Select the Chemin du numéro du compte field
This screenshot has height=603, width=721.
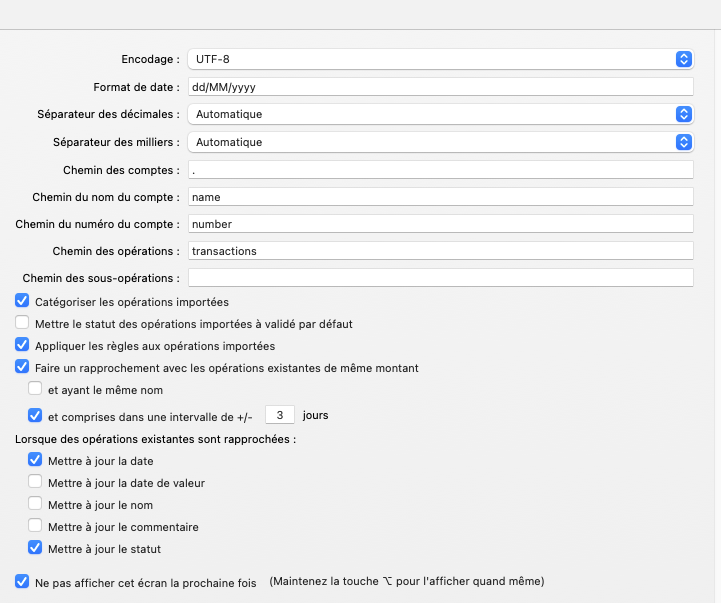[440, 224]
